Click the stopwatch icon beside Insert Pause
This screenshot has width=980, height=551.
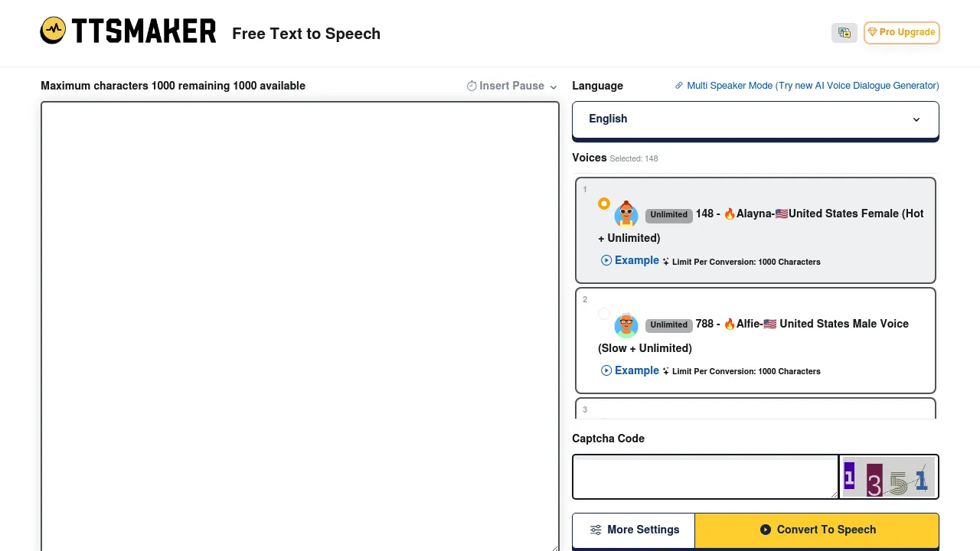coord(472,86)
